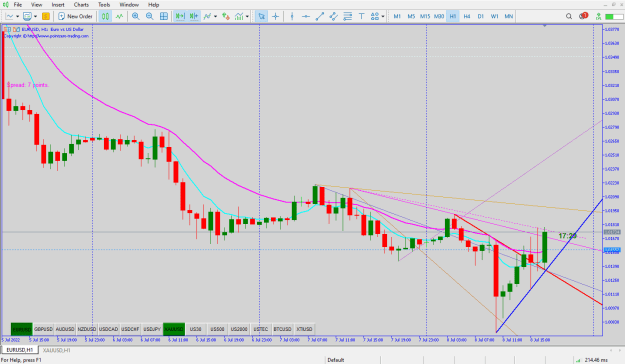Click the connection level bar indicator

coord(614,16)
